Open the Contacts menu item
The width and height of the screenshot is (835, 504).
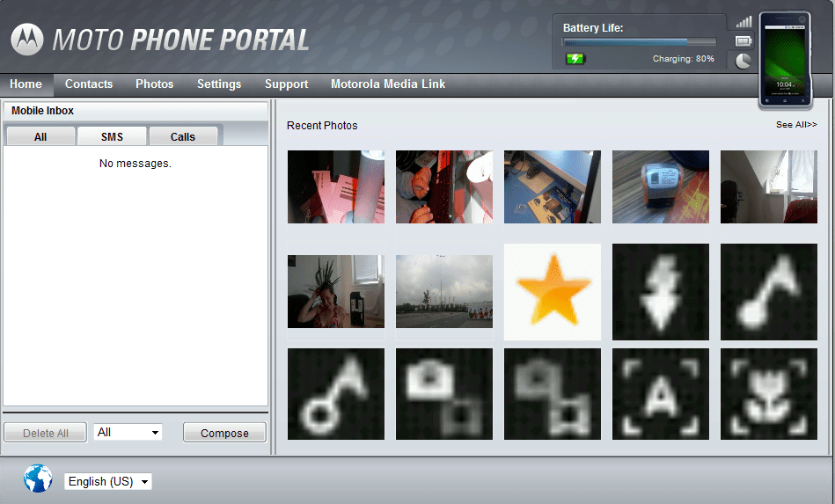tap(89, 84)
